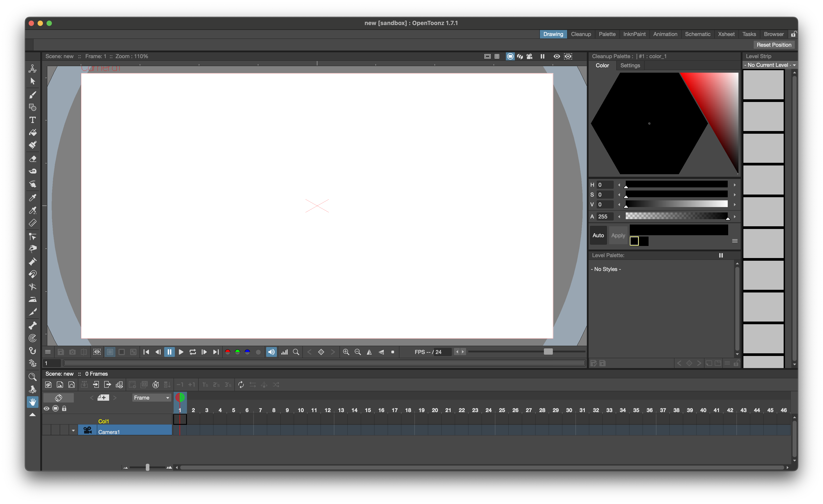The height and width of the screenshot is (504, 823).
Task: Select the Hand pan tool
Action: click(x=32, y=402)
